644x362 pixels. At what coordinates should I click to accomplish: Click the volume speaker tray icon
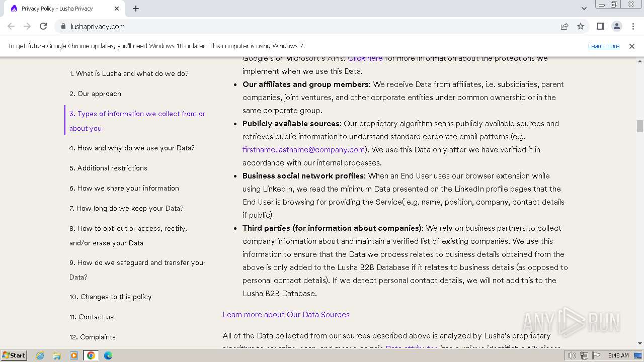click(x=572, y=355)
